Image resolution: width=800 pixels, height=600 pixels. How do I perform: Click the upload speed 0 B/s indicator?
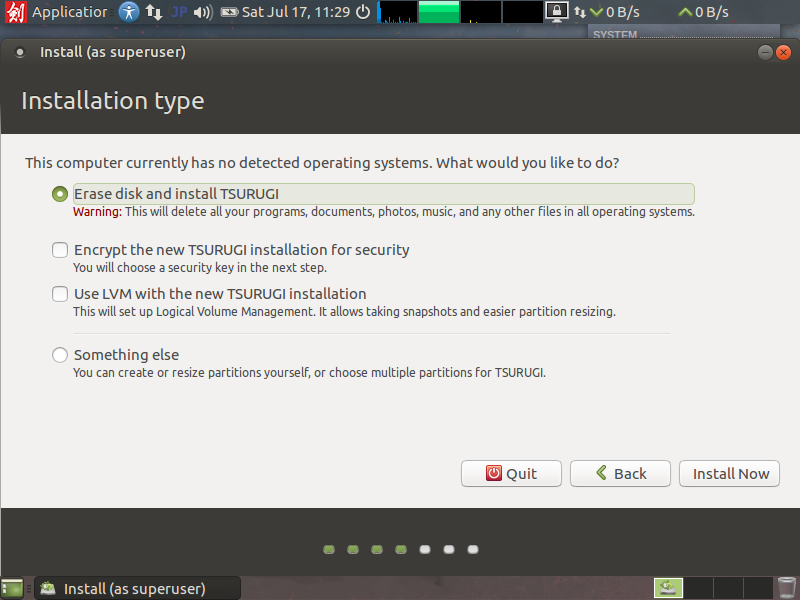(x=704, y=12)
